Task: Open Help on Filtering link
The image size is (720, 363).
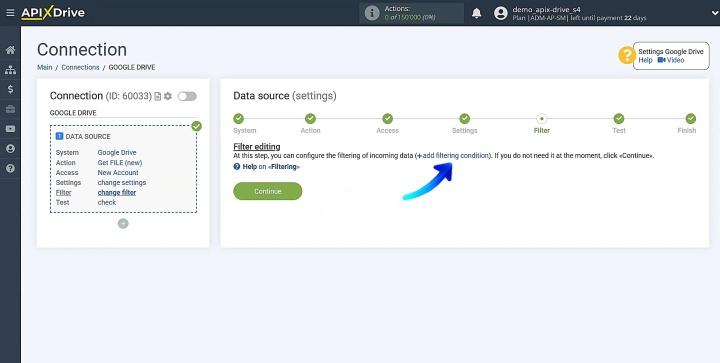Action: pos(267,167)
